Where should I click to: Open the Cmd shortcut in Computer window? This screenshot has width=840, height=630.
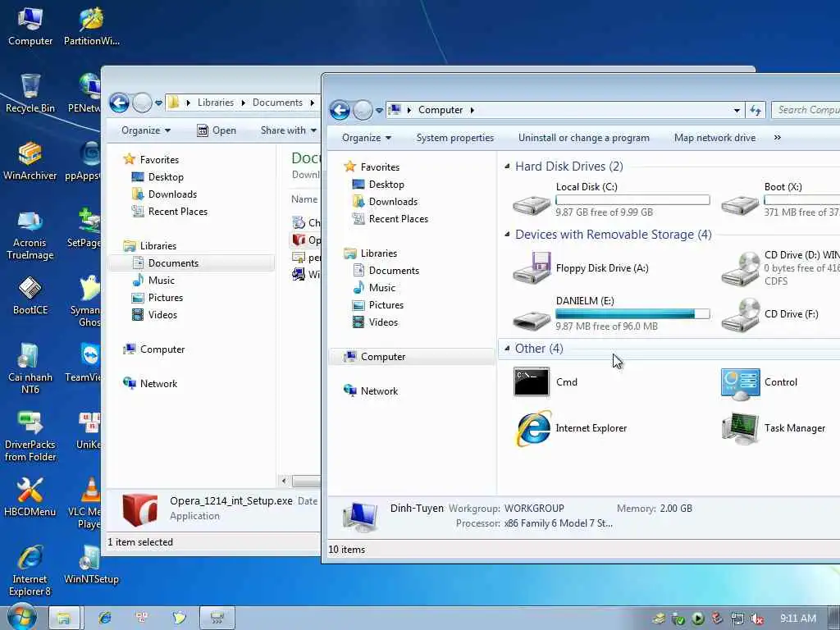532,382
